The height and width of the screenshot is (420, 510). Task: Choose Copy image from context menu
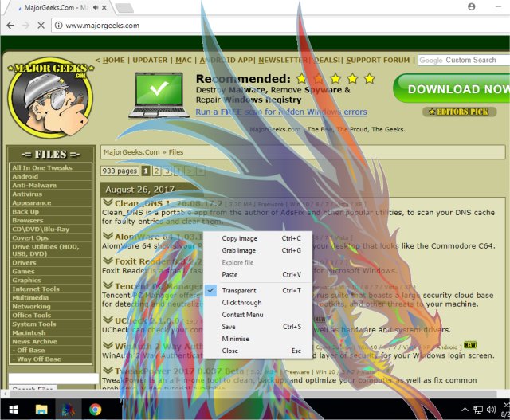coord(257,238)
